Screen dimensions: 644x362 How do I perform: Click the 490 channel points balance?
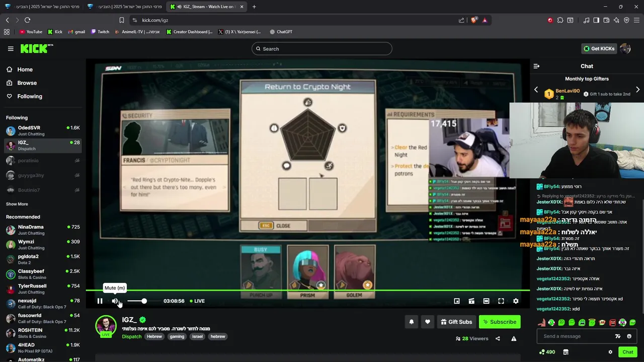coord(547,352)
